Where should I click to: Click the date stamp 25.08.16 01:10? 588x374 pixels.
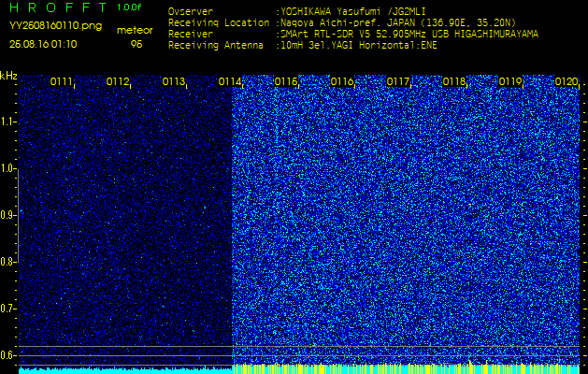43,44
